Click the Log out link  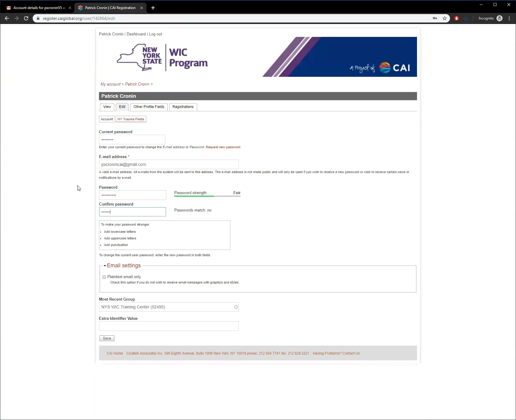(x=155, y=34)
